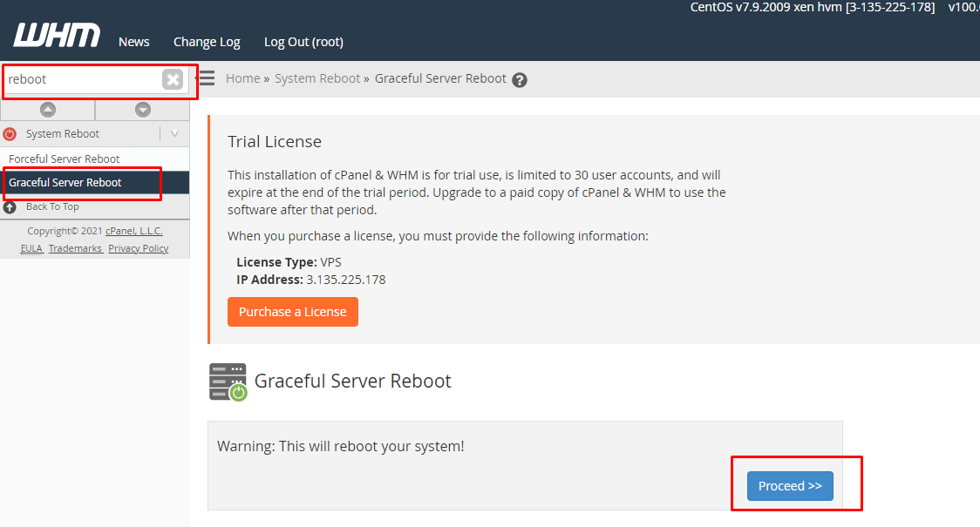Clear the reboot search text
The image size is (980, 527).
coord(173,79)
